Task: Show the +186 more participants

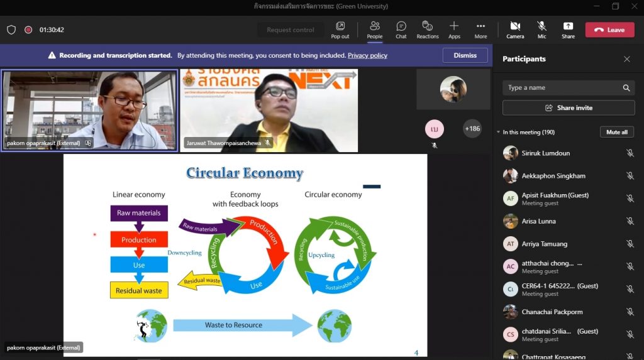Action: (x=472, y=129)
